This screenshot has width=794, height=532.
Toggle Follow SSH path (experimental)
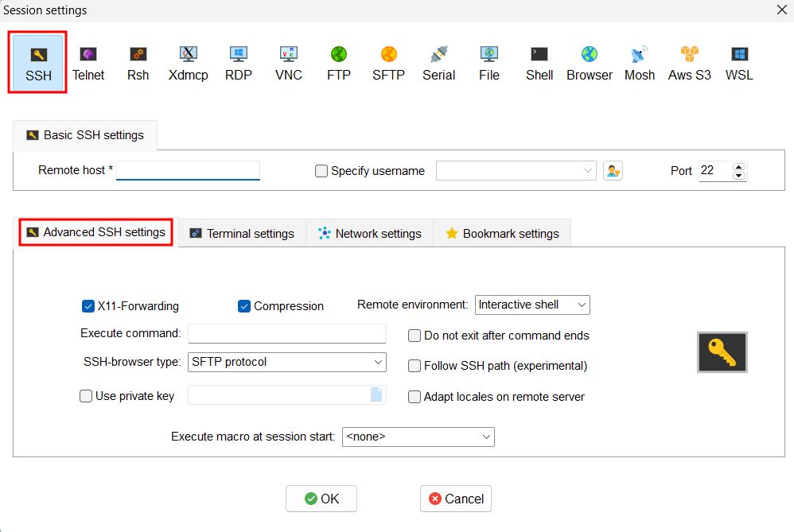(415, 366)
